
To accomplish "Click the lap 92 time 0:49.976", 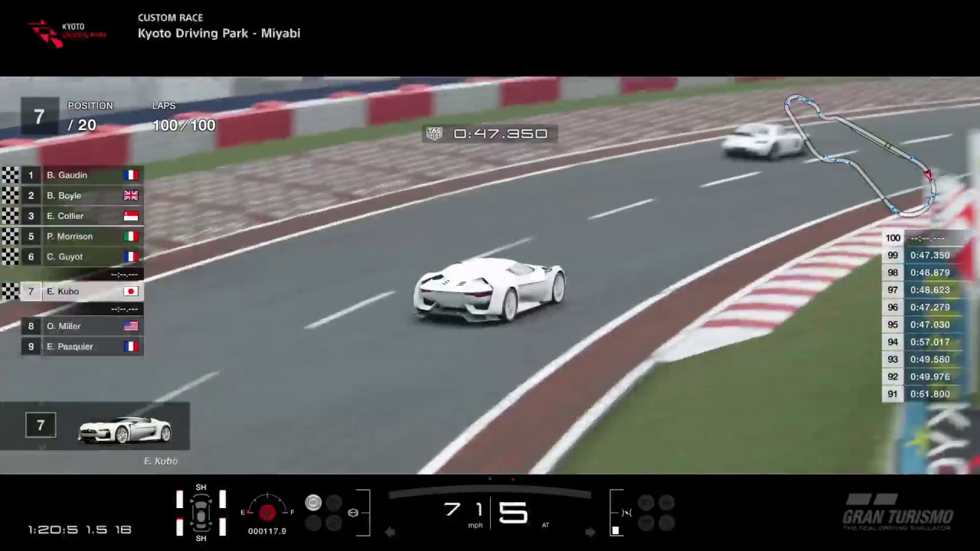I will click(x=929, y=377).
